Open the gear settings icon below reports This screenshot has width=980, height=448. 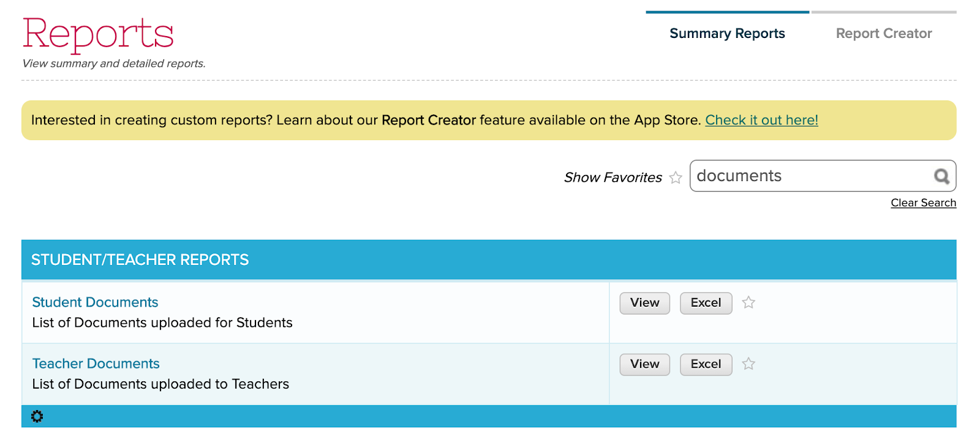(37, 416)
